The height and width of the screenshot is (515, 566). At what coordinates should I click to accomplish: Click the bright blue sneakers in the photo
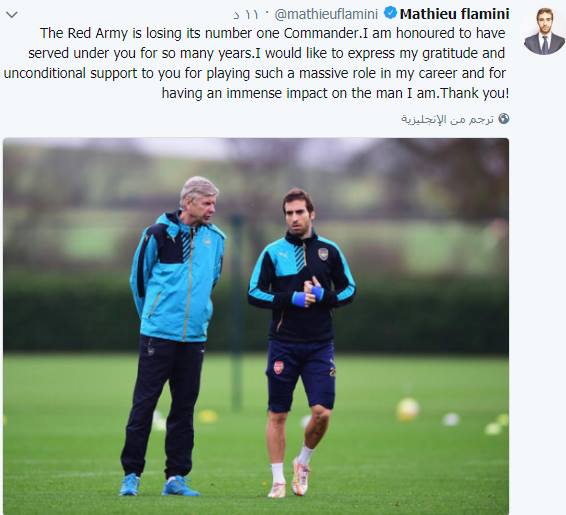point(159,486)
